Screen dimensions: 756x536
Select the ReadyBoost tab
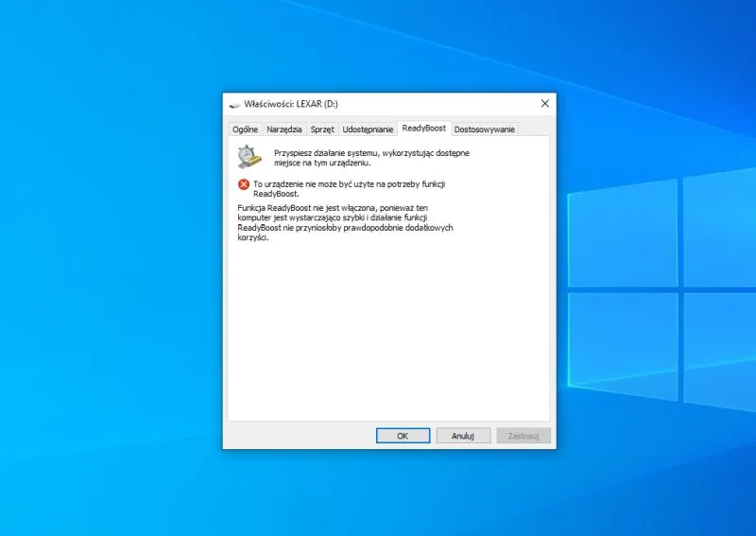[x=423, y=128]
